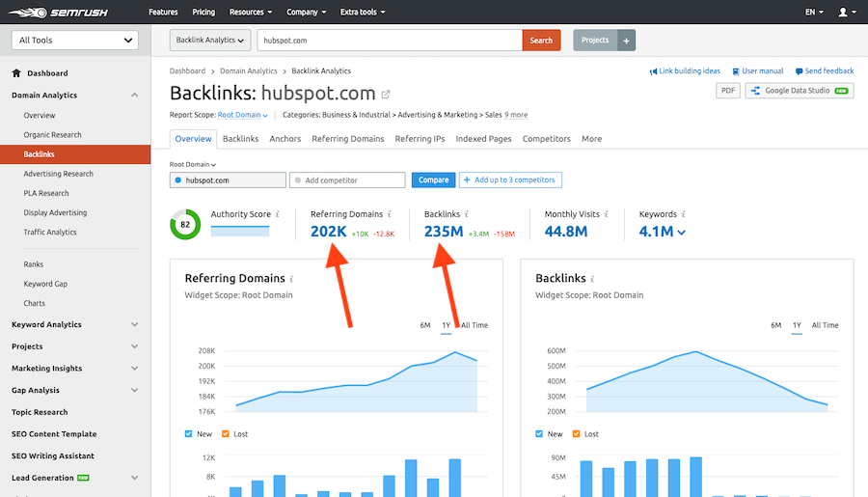Select All Time range in Backlinks widget
Image resolution: width=868 pixels, height=497 pixels.
(x=825, y=325)
